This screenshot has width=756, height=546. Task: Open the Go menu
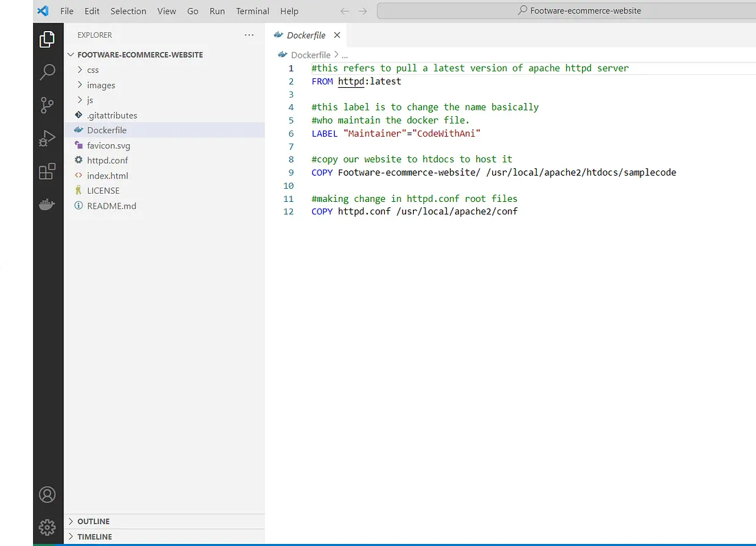click(x=193, y=11)
